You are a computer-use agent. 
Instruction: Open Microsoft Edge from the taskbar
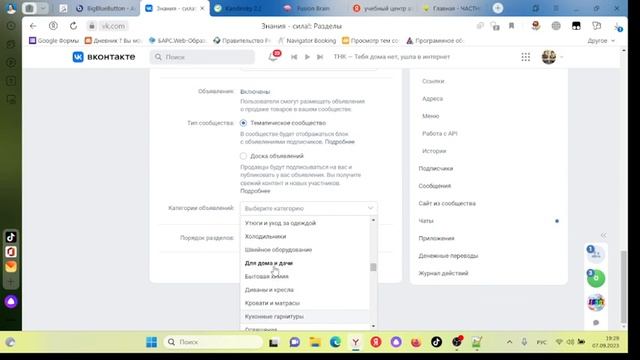coord(335,342)
